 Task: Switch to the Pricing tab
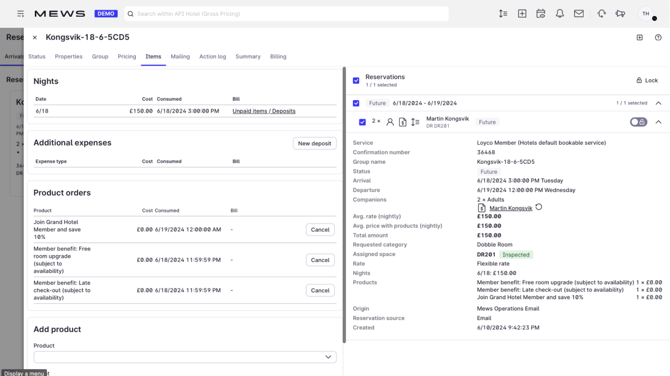pyautogui.click(x=127, y=56)
